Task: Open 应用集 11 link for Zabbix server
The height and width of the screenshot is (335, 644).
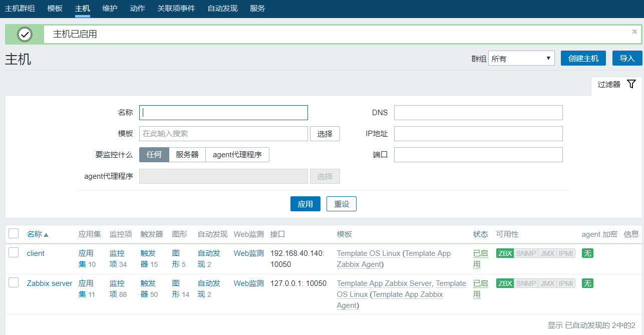Action: click(x=87, y=289)
